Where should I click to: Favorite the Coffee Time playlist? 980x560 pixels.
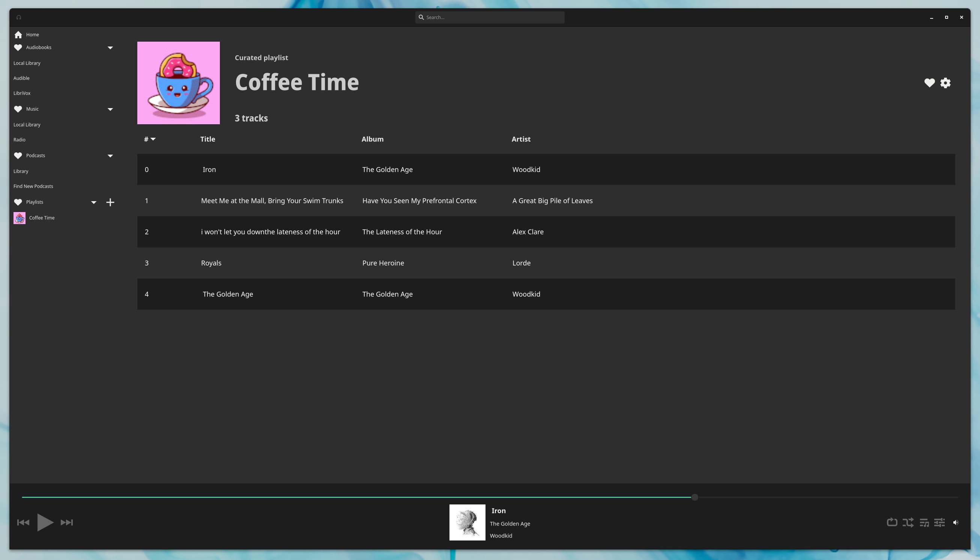929,83
